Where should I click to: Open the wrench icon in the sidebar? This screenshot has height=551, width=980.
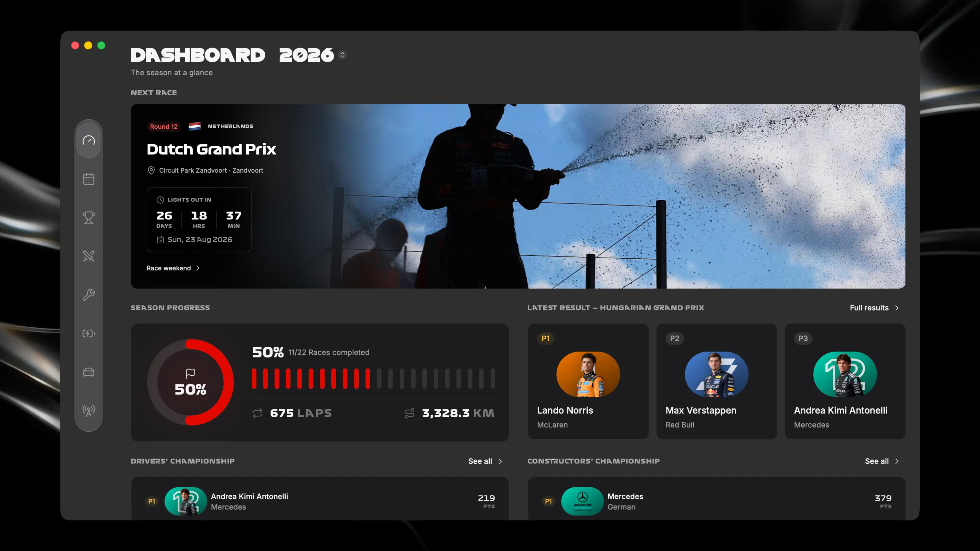tap(89, 295)
